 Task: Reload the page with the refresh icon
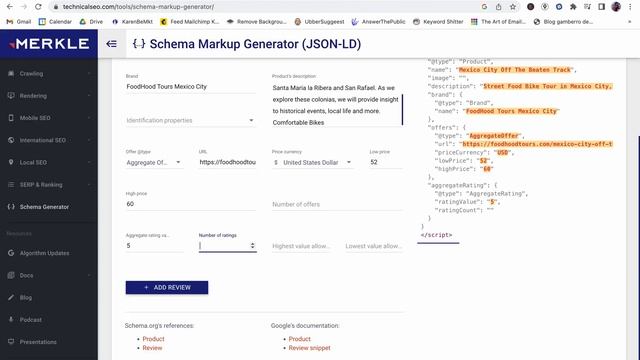[x=38, y=7]
